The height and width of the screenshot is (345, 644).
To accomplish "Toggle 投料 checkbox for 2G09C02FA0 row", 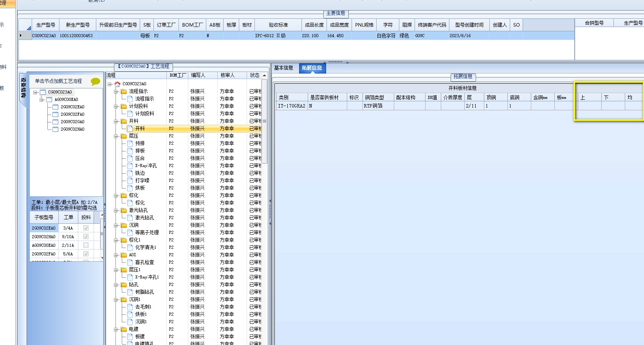I will 86,253.
